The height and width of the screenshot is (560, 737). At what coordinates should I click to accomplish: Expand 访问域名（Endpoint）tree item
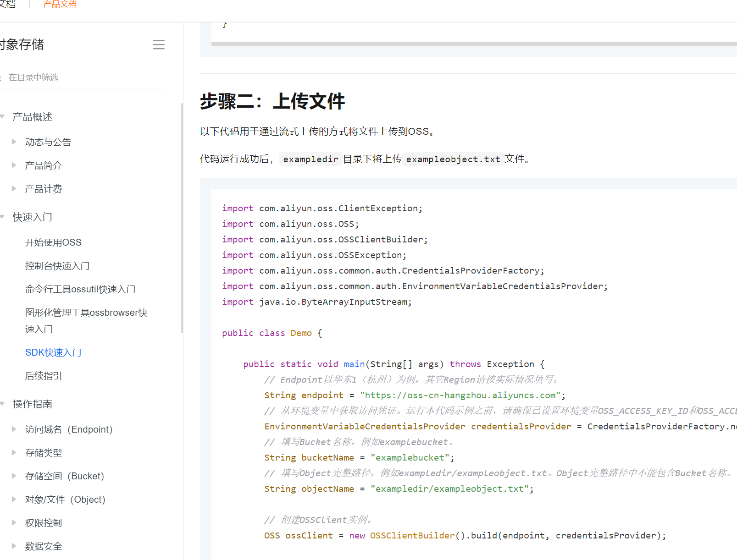[14, 429]
